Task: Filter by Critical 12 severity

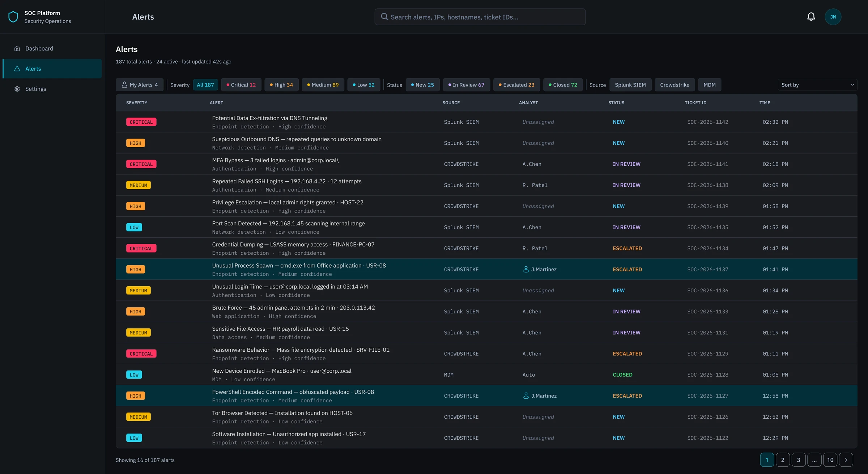Action: [241, 85]
